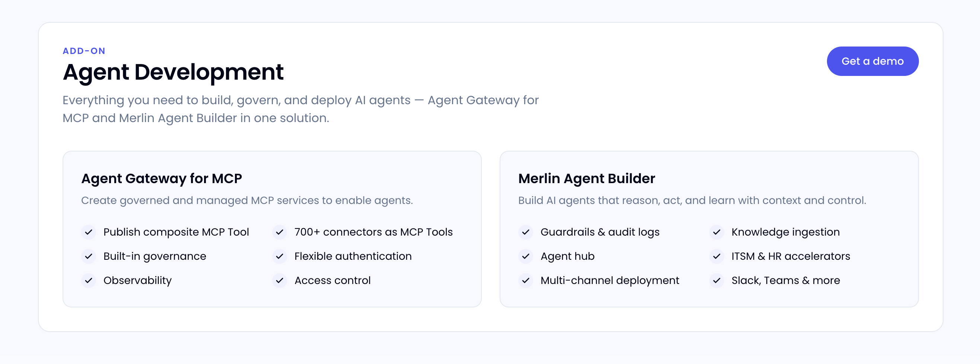Click the Observability feature text
The width and height of the screenshot is (980, 364).
[138, 281]
